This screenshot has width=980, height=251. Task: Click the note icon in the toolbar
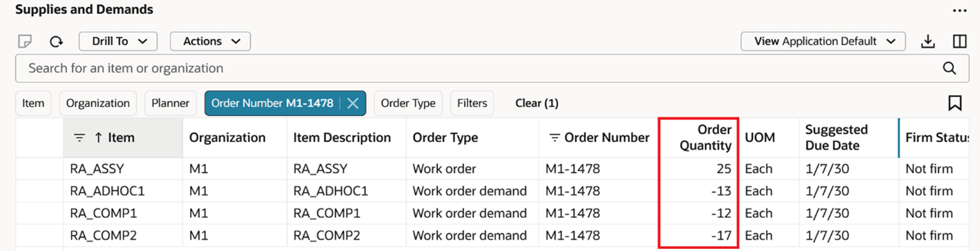(x=25, y=41)
